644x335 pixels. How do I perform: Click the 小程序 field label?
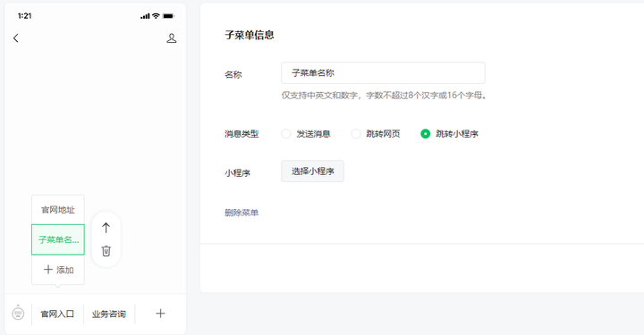point(237,173)
